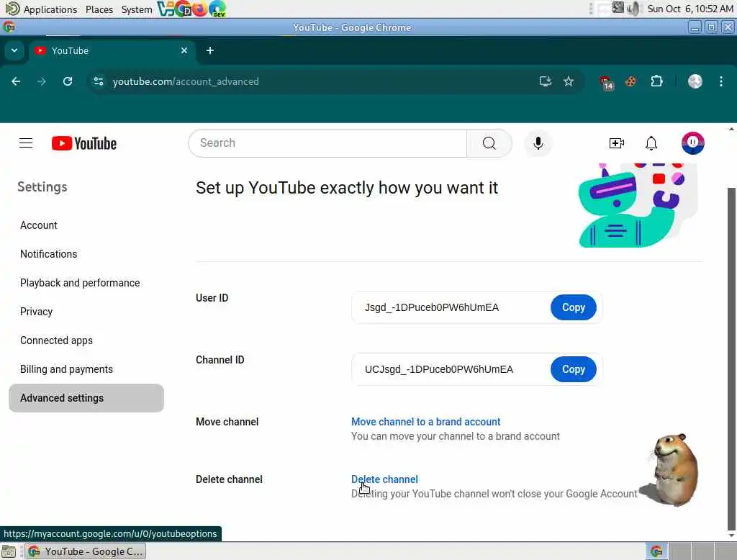The height and width of the screenshot is (560, 737).
Task: Open Chrome three-dot menu
Action: click(721, 81)
